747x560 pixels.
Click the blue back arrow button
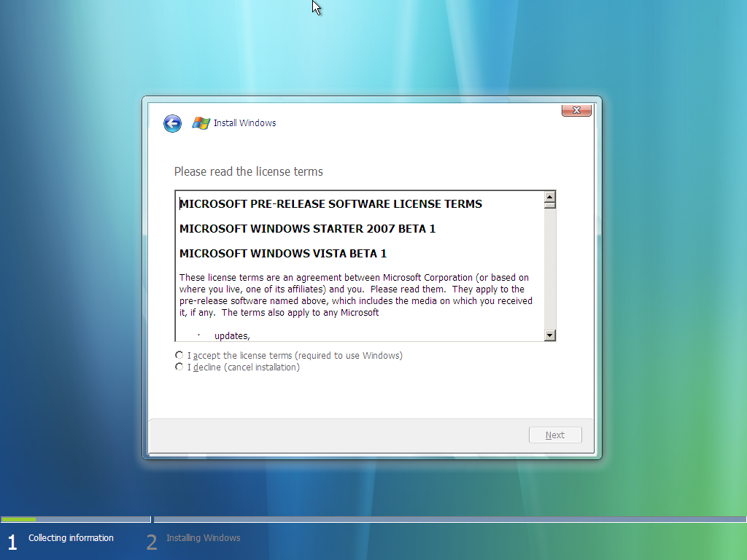[172, 123]
